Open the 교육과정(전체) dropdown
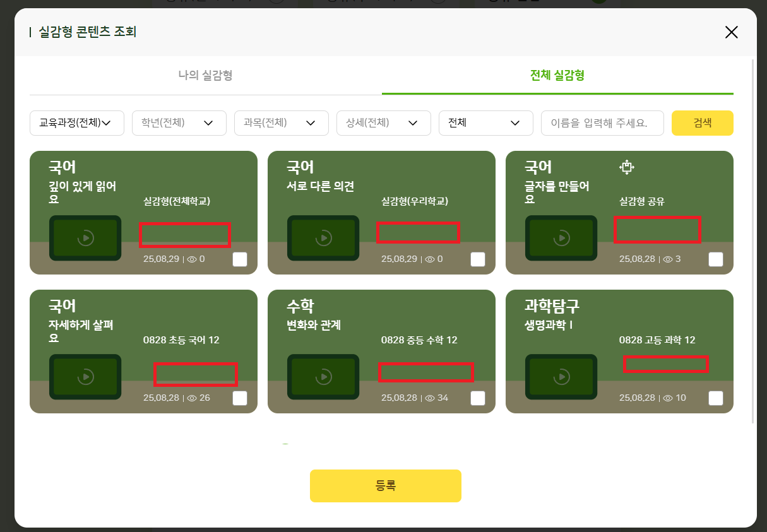Image resolution: width=767 pixels, height=532 pixels. pos(77,123)
